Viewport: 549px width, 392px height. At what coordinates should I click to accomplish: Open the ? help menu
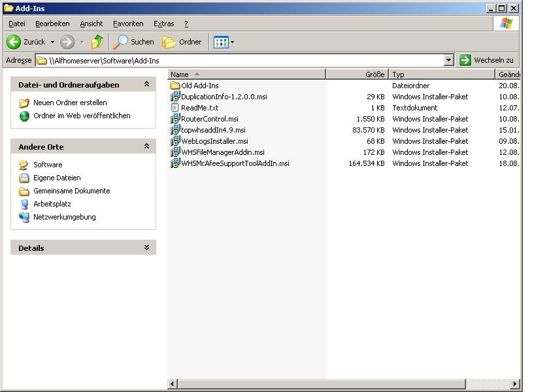click(186, 24)
